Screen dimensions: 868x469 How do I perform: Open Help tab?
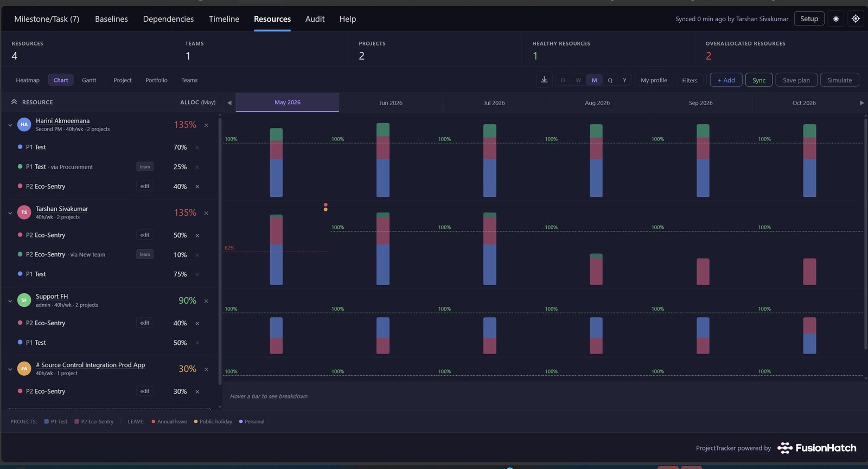(348, 19)
